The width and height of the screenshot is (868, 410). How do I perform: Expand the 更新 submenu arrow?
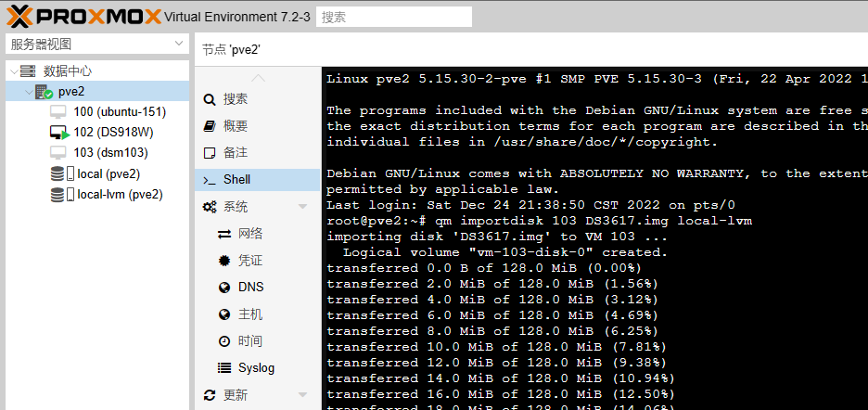coord(302,395)
